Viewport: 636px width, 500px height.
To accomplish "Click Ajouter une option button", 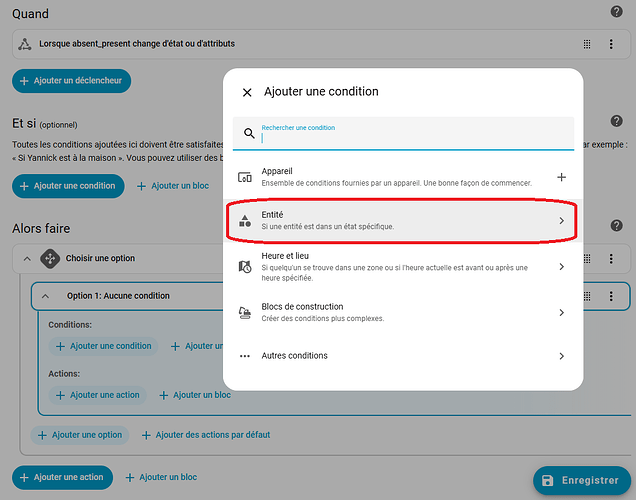I will [80, 435].
